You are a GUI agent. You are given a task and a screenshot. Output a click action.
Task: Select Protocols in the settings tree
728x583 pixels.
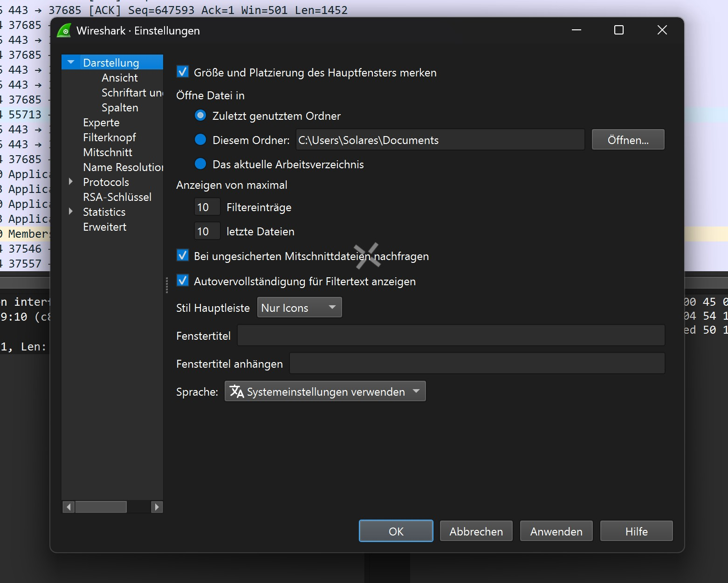[106, 182]
